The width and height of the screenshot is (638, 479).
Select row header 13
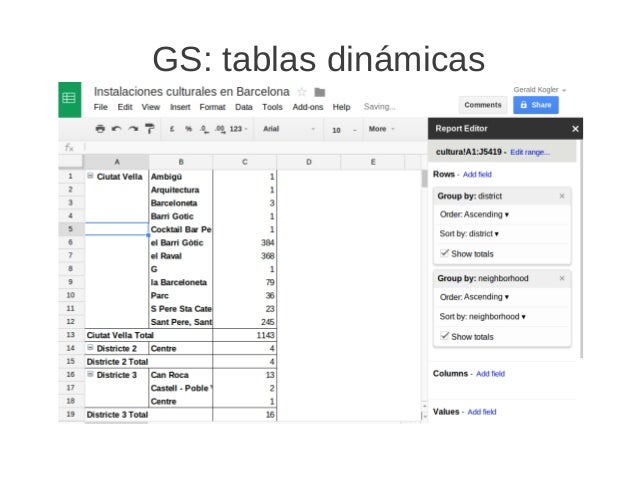pyautogui.click(x=71, y=335)
